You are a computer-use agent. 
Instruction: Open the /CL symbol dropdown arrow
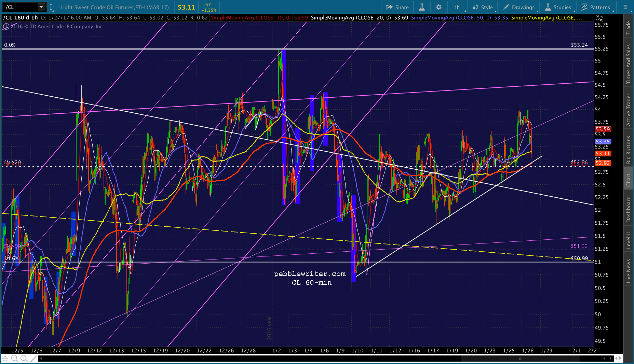pos(41,7)
